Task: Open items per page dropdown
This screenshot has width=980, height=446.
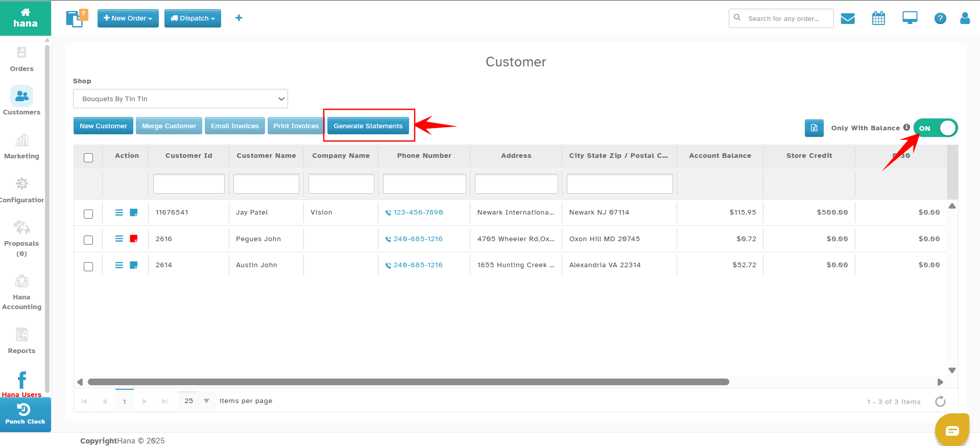Action: pos(197,401)
